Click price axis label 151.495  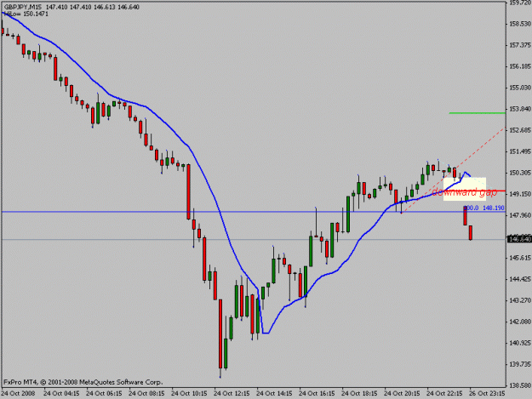click(520, 151)
